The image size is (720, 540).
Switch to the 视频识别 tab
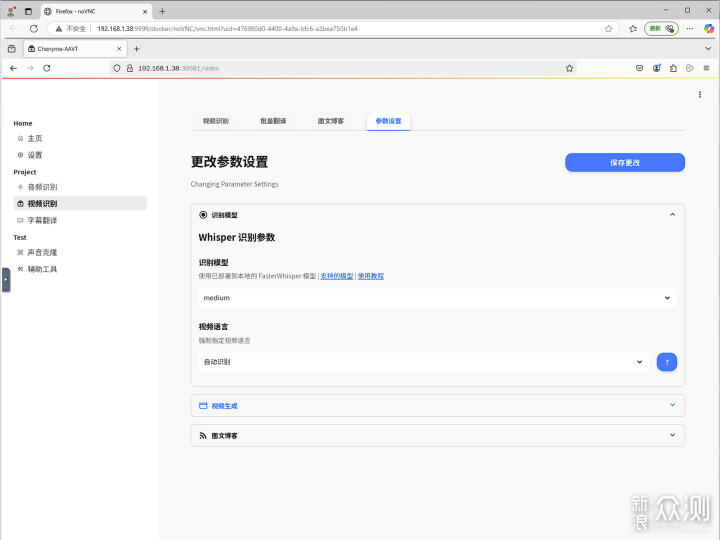click(x=216, y=121)
